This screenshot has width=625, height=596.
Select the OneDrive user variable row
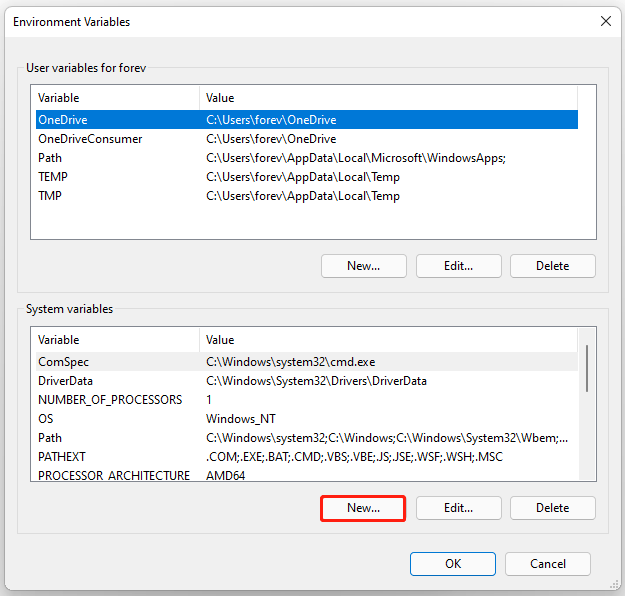pyautogui.click(x=307, y=120)
